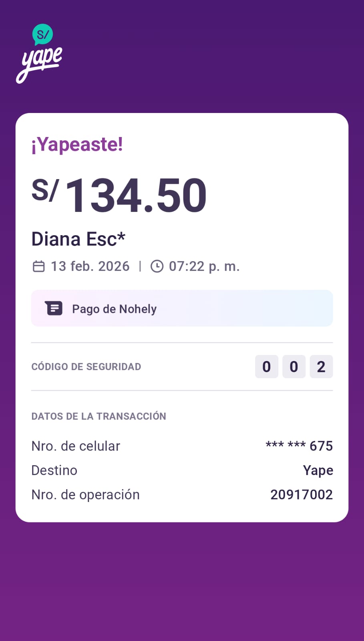Tap the message icon next to Pago de Nohely

[54, 308]
